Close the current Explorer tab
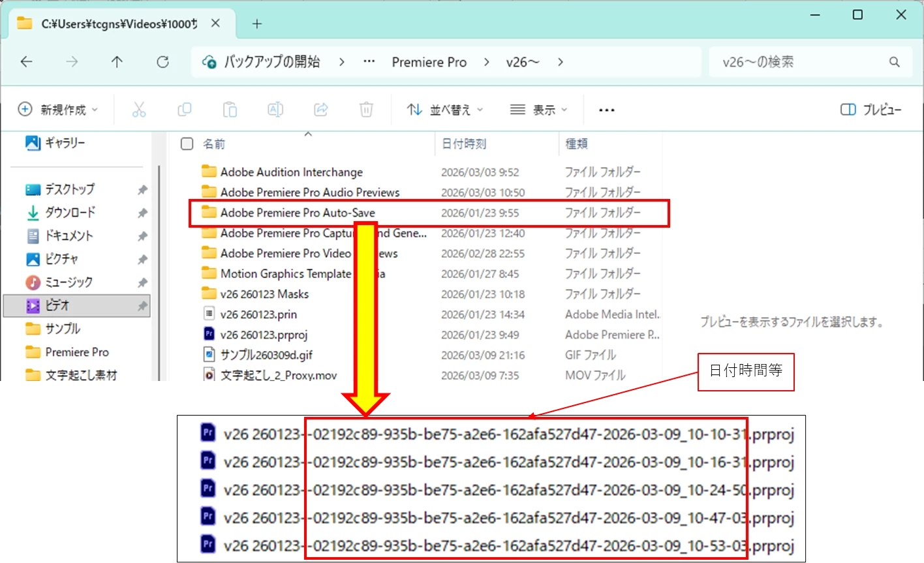The image size is (924, 563). point(215,23)
